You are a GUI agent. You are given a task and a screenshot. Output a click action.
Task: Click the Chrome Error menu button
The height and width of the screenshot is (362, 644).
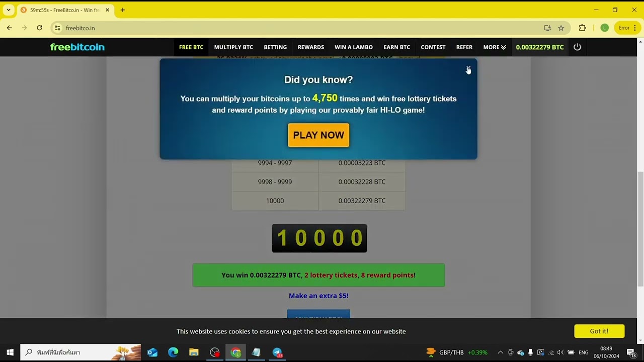(627, 28)
